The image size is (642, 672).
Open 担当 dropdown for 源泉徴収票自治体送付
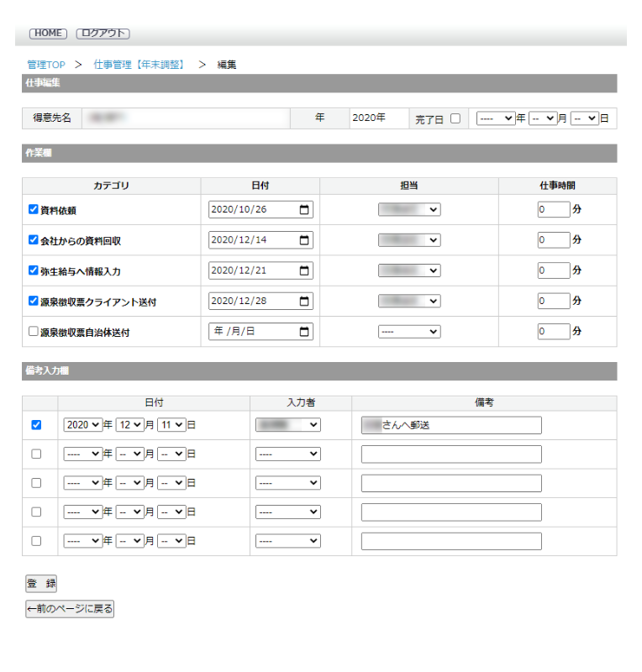coord(408,332)
